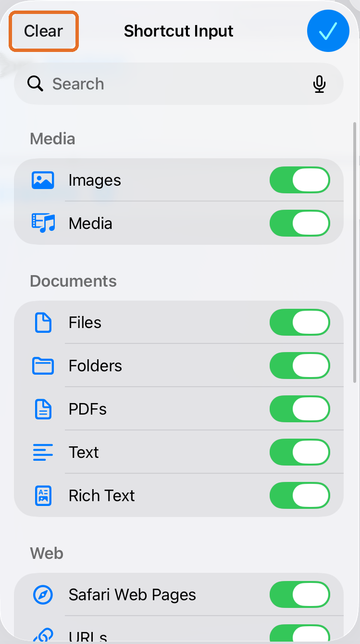Click the Images picture icon
This screenshot has width=360, height=644.
point(43,180)
